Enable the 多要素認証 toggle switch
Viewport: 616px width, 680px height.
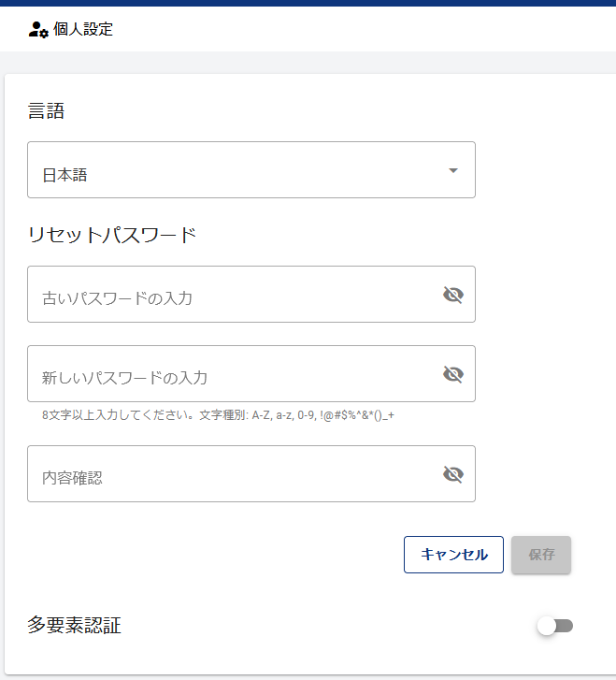[554, 626]
